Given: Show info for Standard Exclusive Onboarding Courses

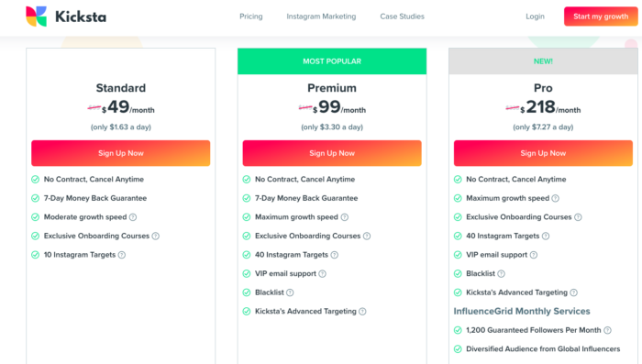Looking at the screenshot, I should click(156, 236).
